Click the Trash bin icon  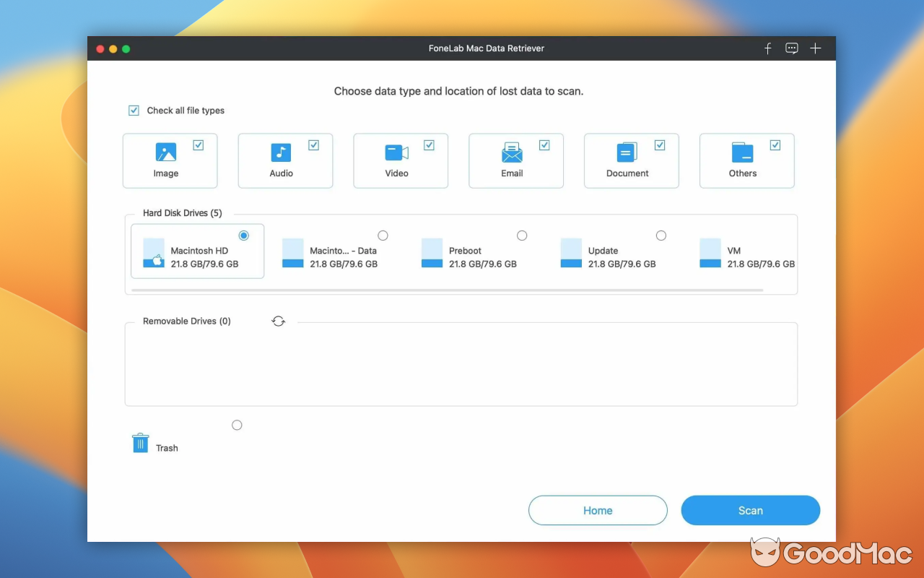click(x=141, y=442)
